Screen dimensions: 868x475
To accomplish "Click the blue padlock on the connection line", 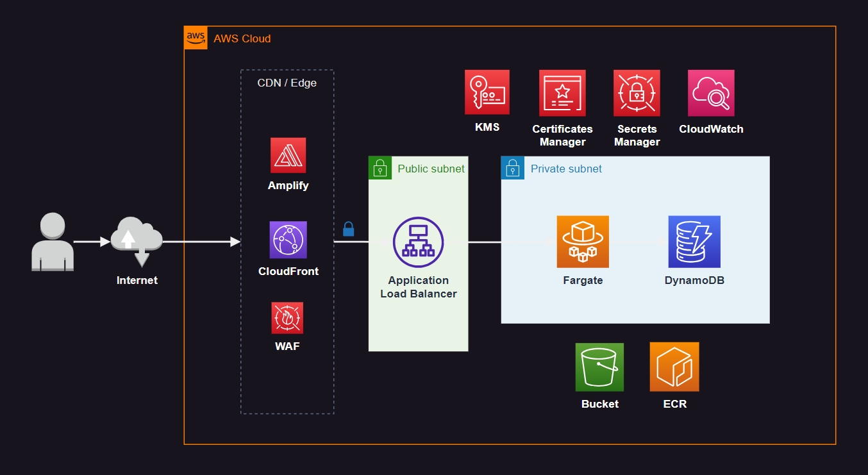I will click(348, 229).
